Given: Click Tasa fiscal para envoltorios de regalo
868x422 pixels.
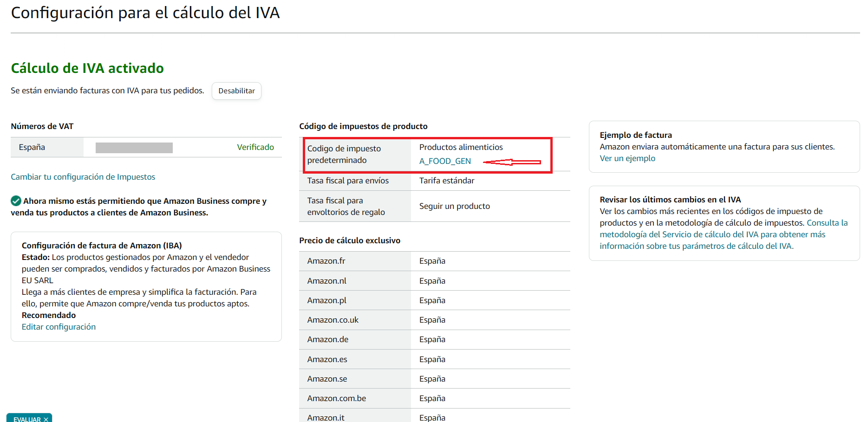Looking at the screenshot, I should [346, 206].
